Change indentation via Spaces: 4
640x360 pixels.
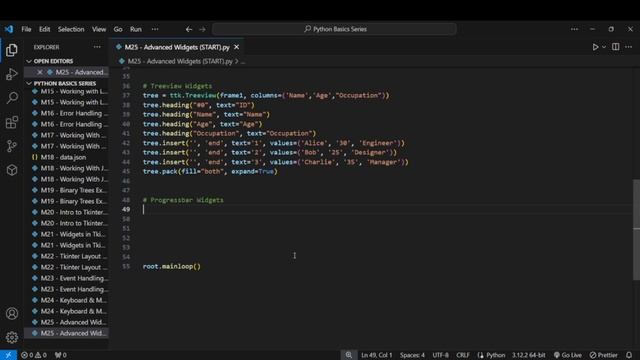412,355
